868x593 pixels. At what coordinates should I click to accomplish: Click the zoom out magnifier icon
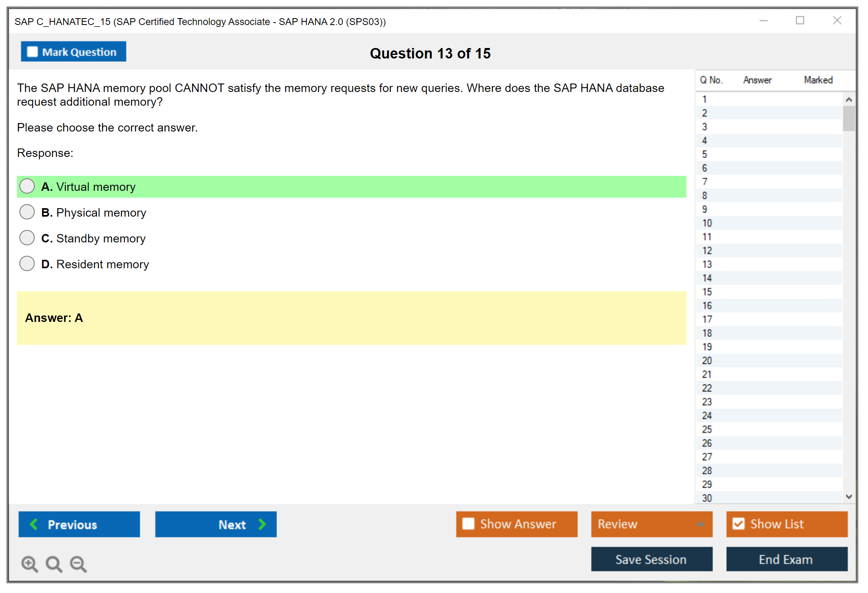78,564
